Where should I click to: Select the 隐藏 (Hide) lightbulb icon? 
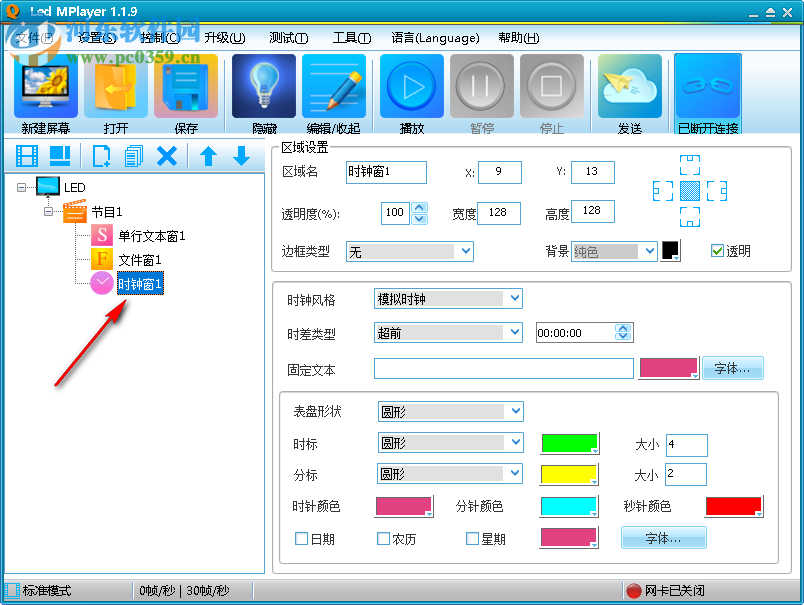click(x=262, y=85)
